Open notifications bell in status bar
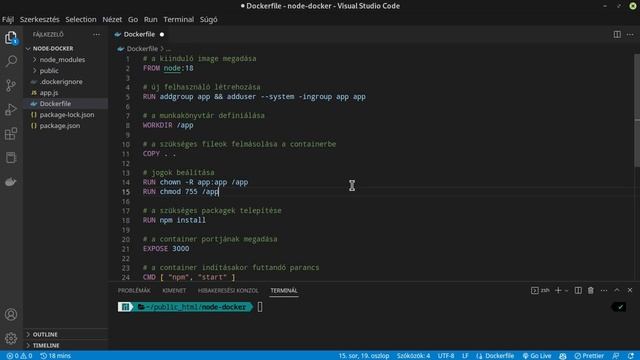 click(x=631, y=356)
